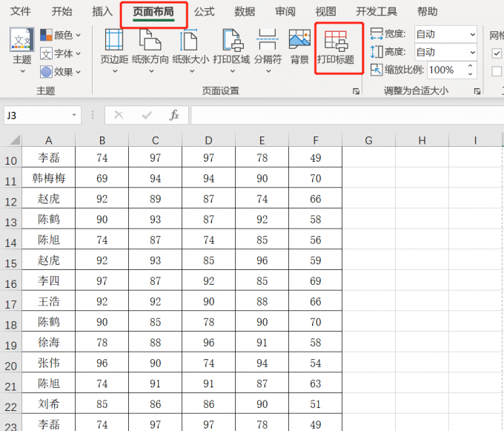Screen dimensions: 504x431
Task: Decrease the 缩放比例 scale value
Action: pos(470,74)
